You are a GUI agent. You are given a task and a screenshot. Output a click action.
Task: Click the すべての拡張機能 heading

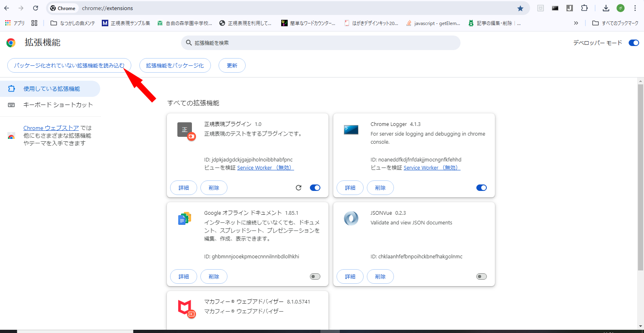coord(193,103)
